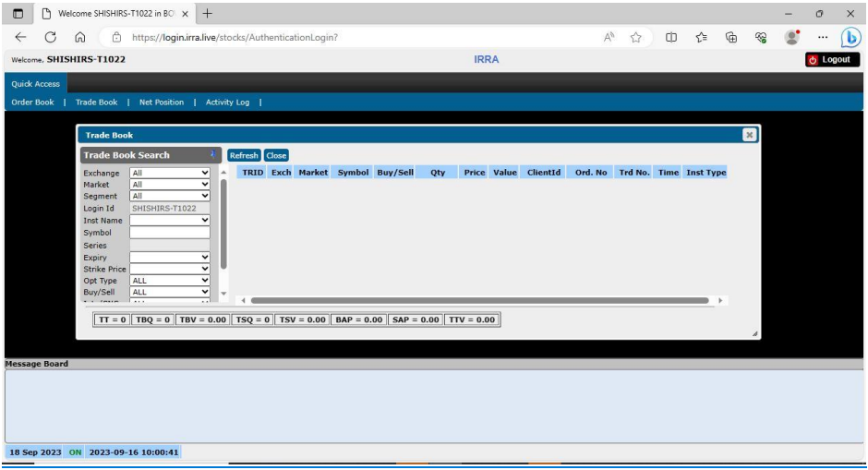The width and height of the screenshot is (868, 470).
Task: Switch to the Quick Access tab
Action: pos(35,83)
